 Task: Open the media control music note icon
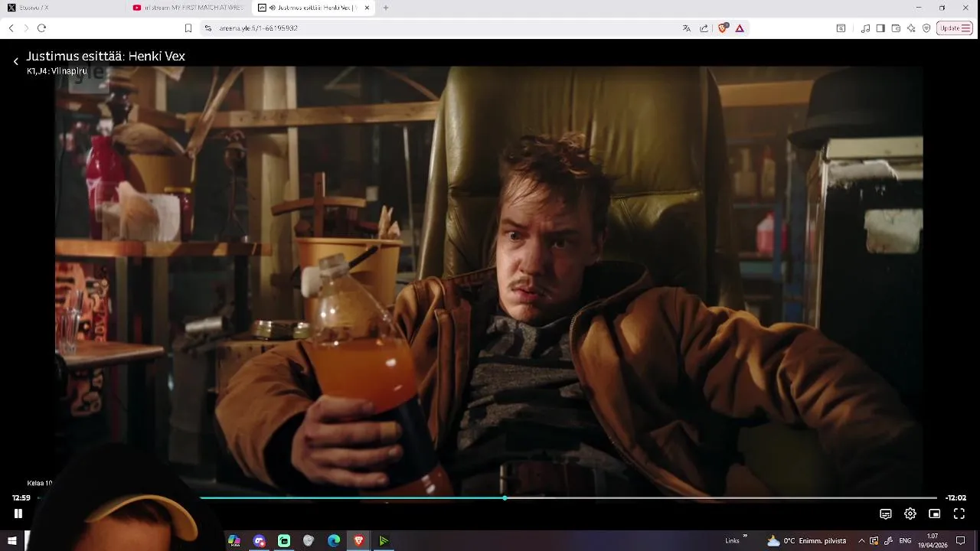click(x=865, y=28)
